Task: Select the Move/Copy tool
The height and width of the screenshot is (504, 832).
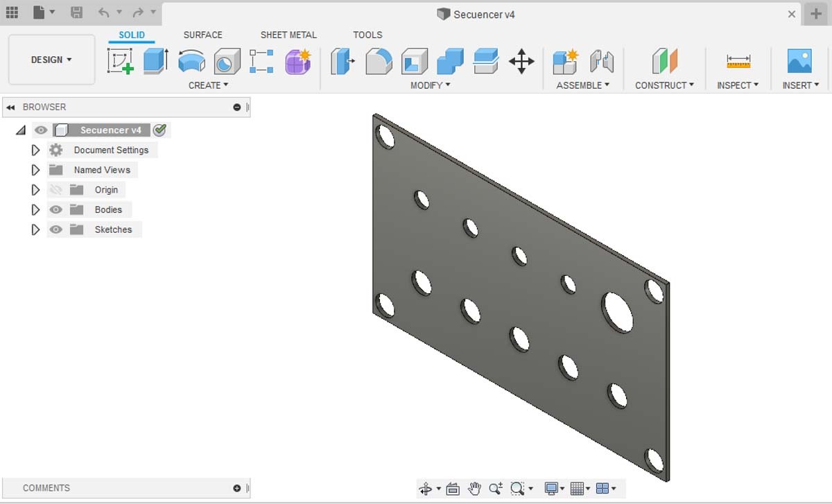Action: [521, 61]
